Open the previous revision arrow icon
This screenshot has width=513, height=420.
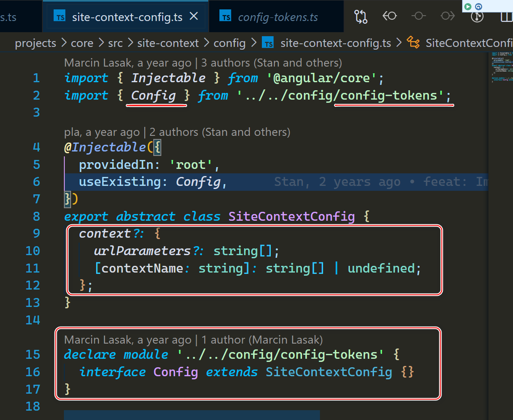point(389,16)
